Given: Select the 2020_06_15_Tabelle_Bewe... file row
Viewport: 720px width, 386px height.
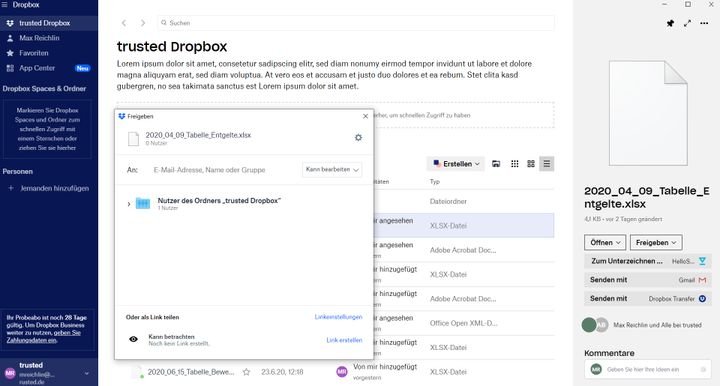Looking at the screenshot, I should (335, 372).
